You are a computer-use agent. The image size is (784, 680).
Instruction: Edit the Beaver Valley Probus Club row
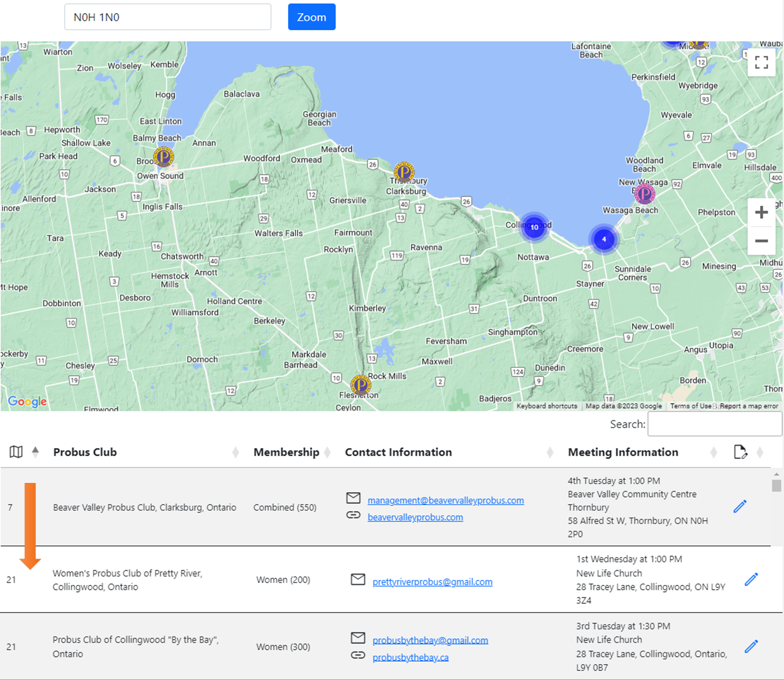[x=740, y=506]
